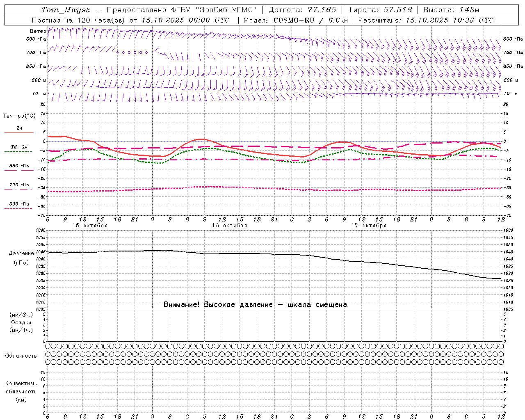
Task: Select the start time 15.10.2025 06:00 UTC
Action: (185, 20)
